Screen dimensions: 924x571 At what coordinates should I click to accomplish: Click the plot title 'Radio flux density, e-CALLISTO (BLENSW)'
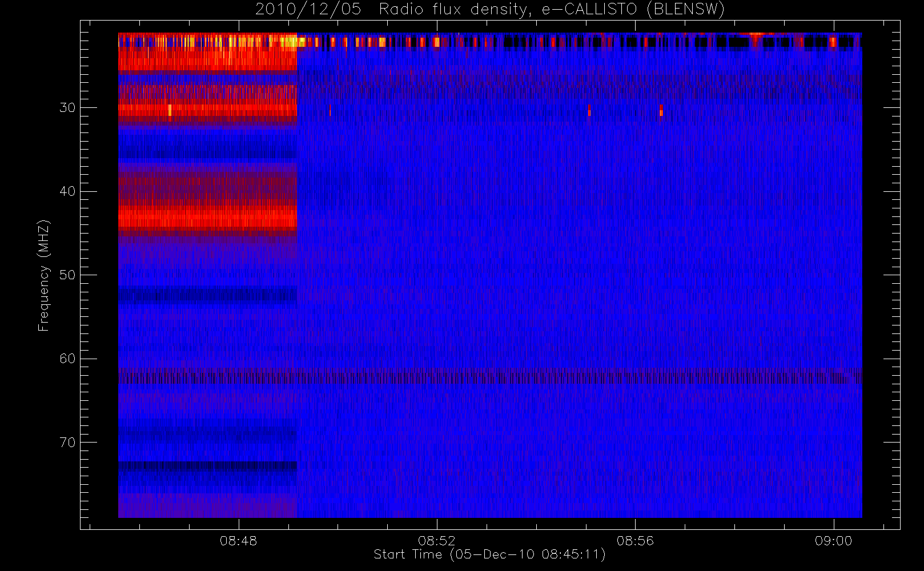tap(552, 10)
